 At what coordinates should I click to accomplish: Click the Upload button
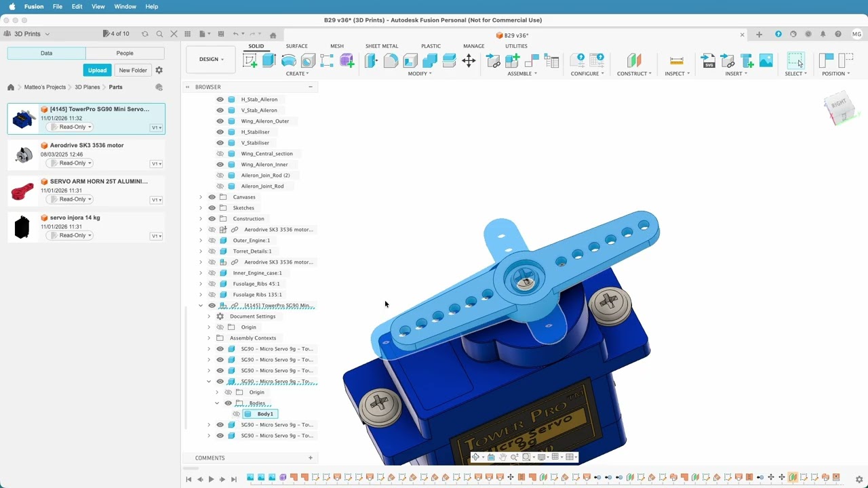(97, 70)
